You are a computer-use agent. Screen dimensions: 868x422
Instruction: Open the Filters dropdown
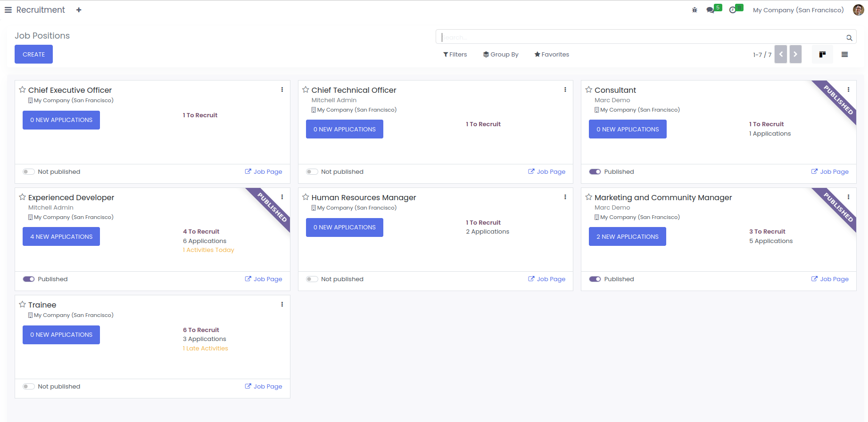(455, 55)
